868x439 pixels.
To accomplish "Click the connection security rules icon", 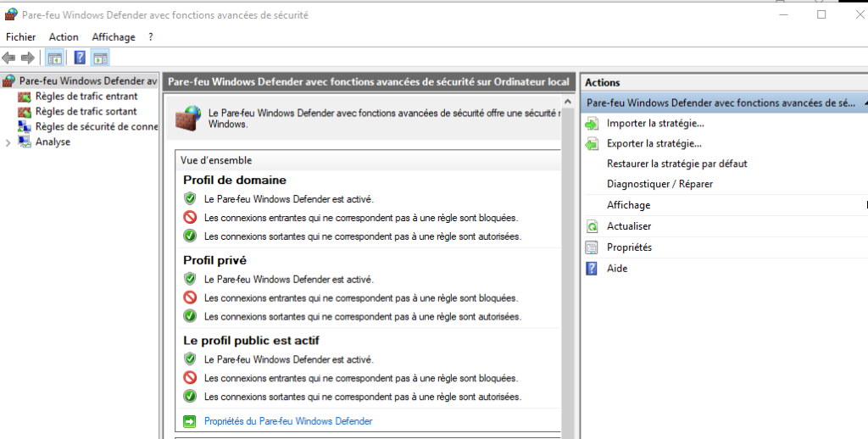I will pyautogui.click(x=25, y=127).
